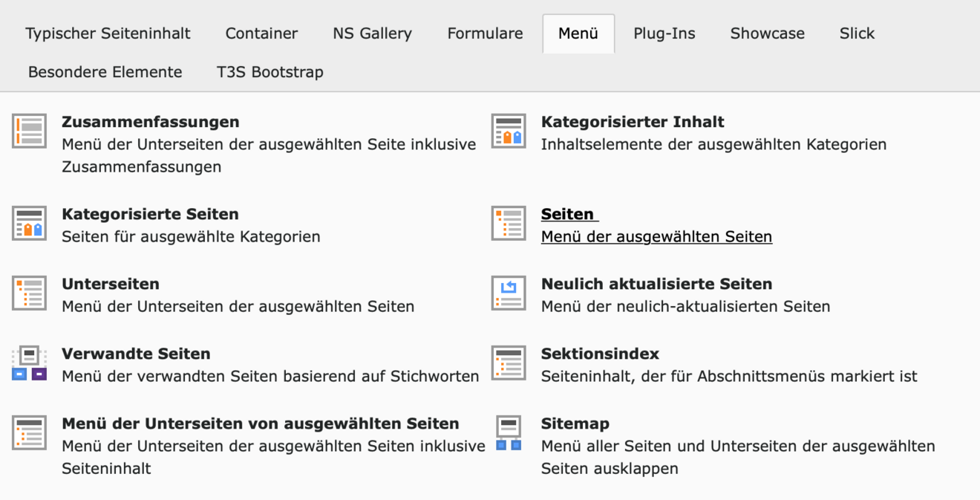
Task: Click the underlined Seiten link title
Action: pyautogui.click(x=568, y=214)
